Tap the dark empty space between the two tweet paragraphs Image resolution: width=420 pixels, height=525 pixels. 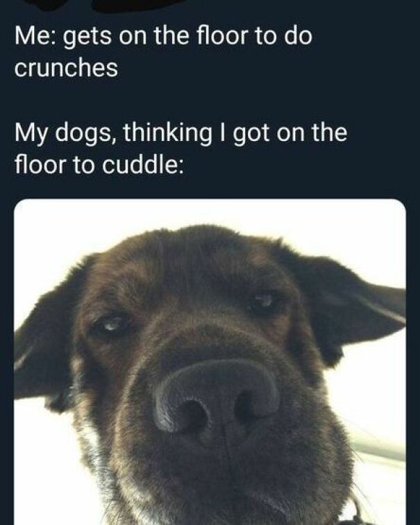click(210, 100)
